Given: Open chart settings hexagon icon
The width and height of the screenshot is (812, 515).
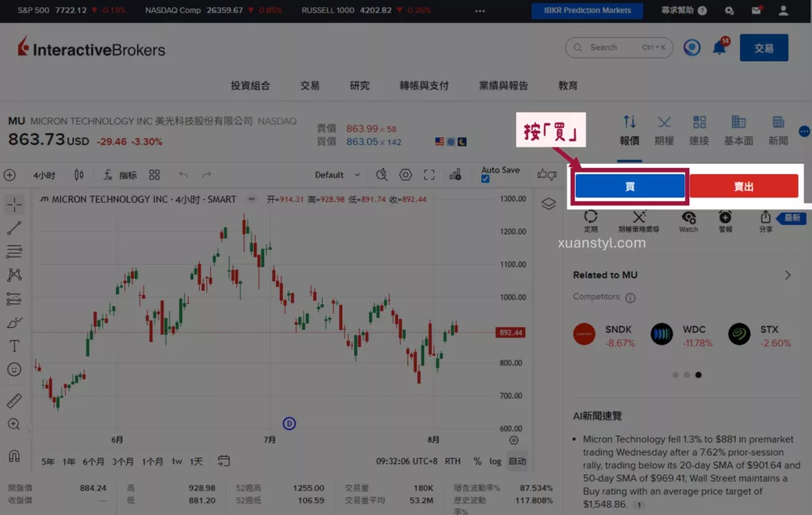Looking at the screenshot, I should click(405, 175).
